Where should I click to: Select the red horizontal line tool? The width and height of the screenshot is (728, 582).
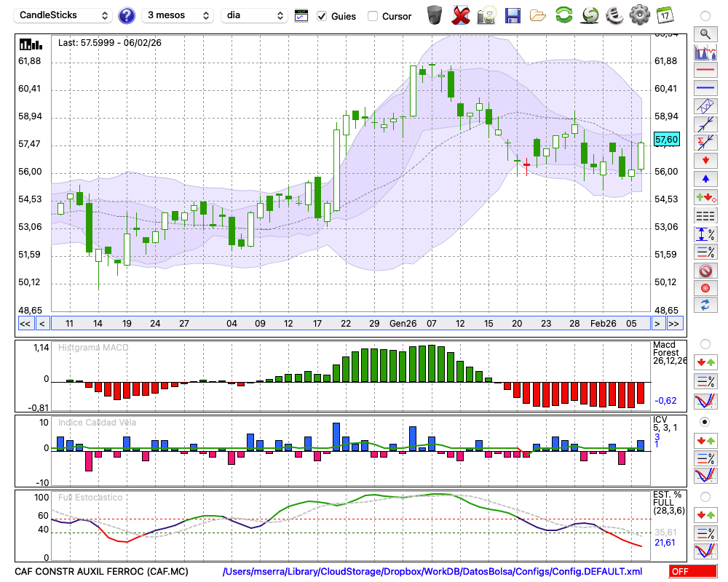tap(705, 71)
